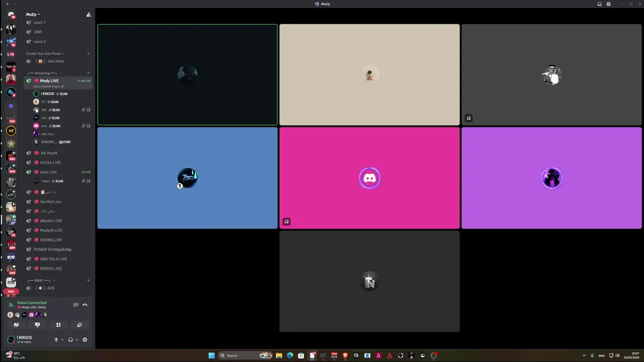The image size is (644, 362).
Task: Select the blue 7so video tile
Action: click(x=187, y=178)
